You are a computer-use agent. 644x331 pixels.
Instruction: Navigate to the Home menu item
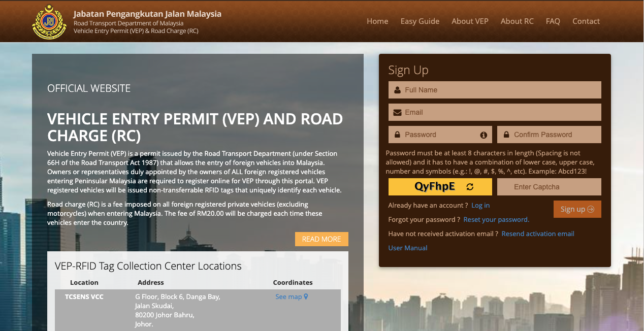(x=377, y=21)
